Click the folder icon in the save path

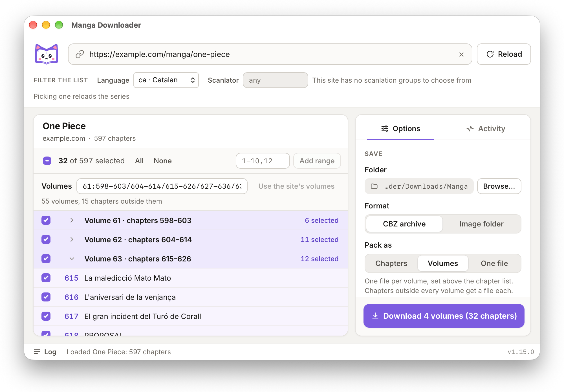click(x=374, y=186)
